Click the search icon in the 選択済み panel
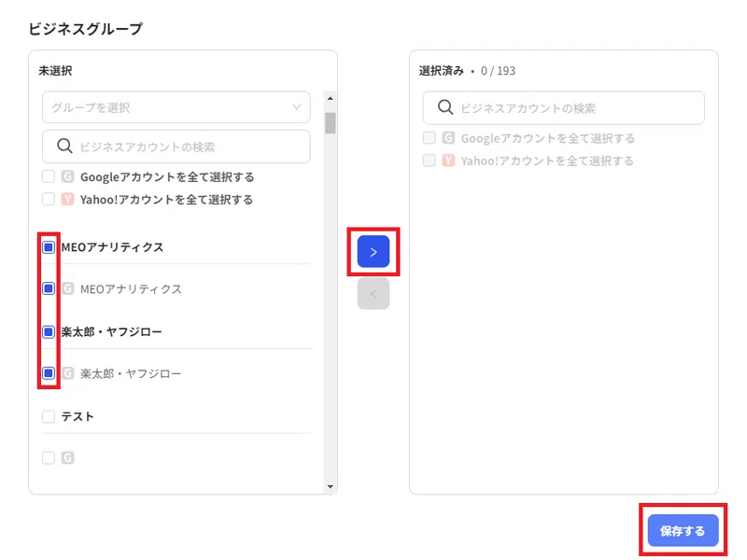The image size is (747, 560). [447, 107]
